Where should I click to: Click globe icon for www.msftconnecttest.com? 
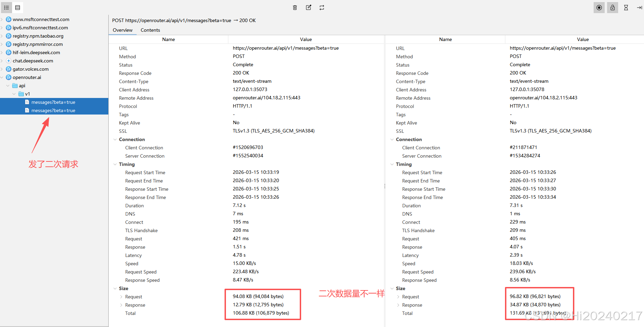(x=9, y=19)
